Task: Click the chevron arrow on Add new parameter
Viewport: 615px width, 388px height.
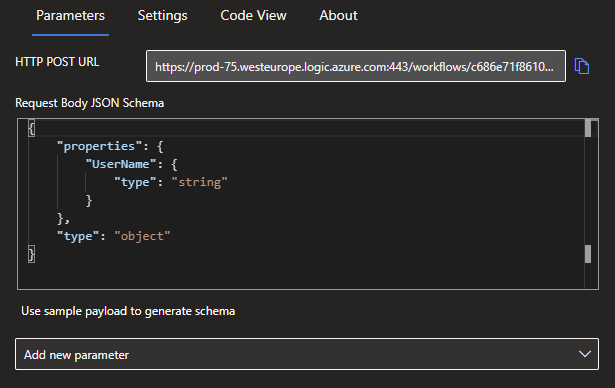Action: (585, 354)
